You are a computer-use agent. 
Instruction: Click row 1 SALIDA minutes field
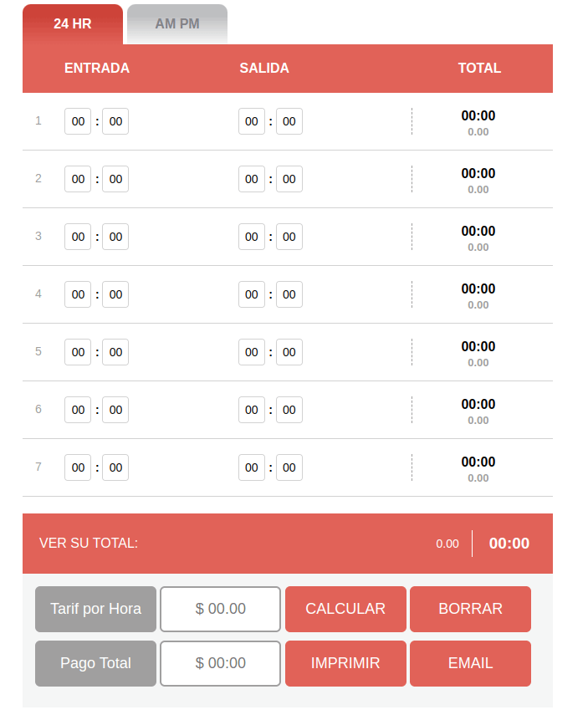(x=289, y=121)
